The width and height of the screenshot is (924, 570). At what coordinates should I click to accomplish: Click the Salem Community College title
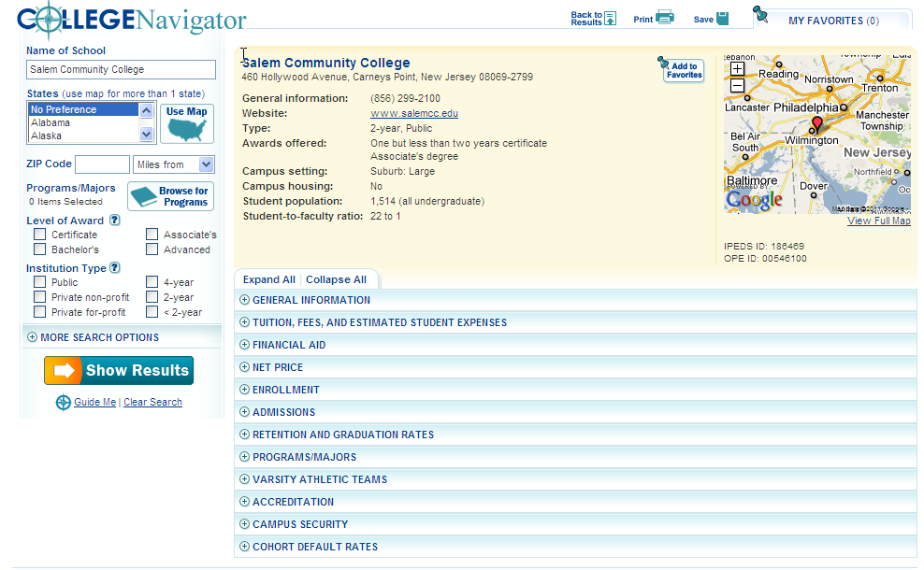click(x=325, y=63)
